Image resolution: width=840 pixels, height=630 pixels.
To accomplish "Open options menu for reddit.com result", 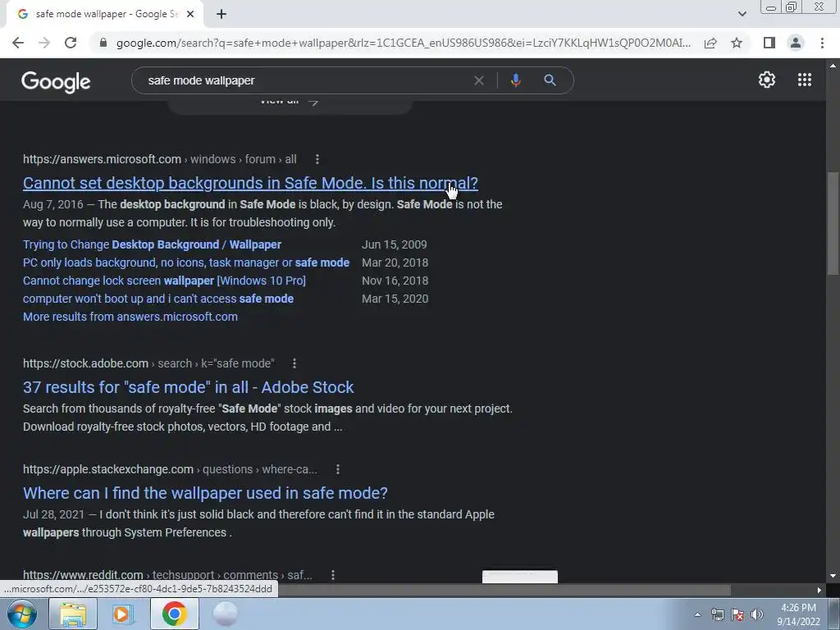I will click(333, 575).
